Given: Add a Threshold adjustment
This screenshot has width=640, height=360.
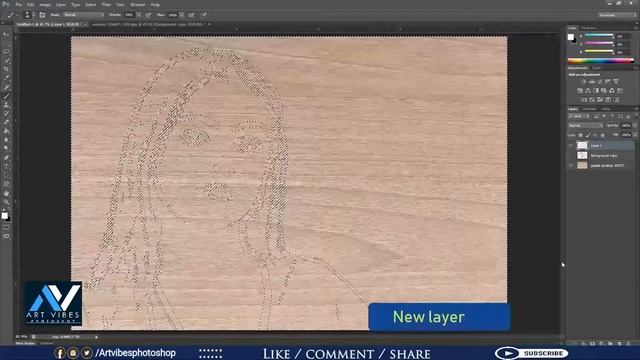Looking at the screenshot, I should (x=600, y=100).
